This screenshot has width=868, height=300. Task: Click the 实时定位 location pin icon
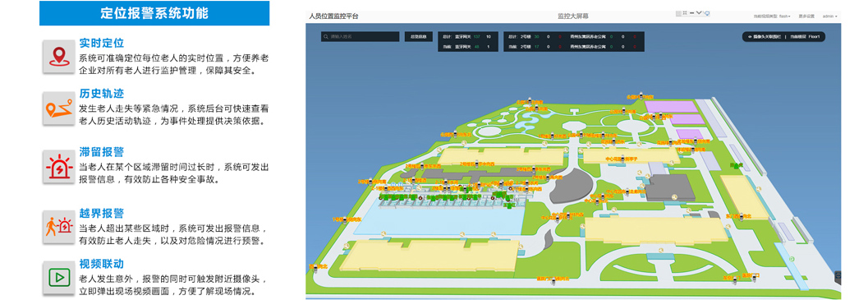pyautogui.click(x=58, y=57)
